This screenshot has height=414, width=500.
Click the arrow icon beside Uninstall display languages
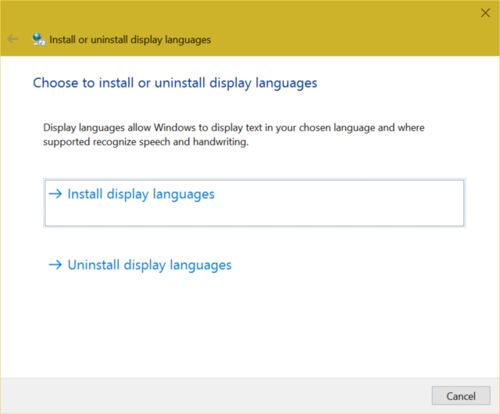point(55,265)
